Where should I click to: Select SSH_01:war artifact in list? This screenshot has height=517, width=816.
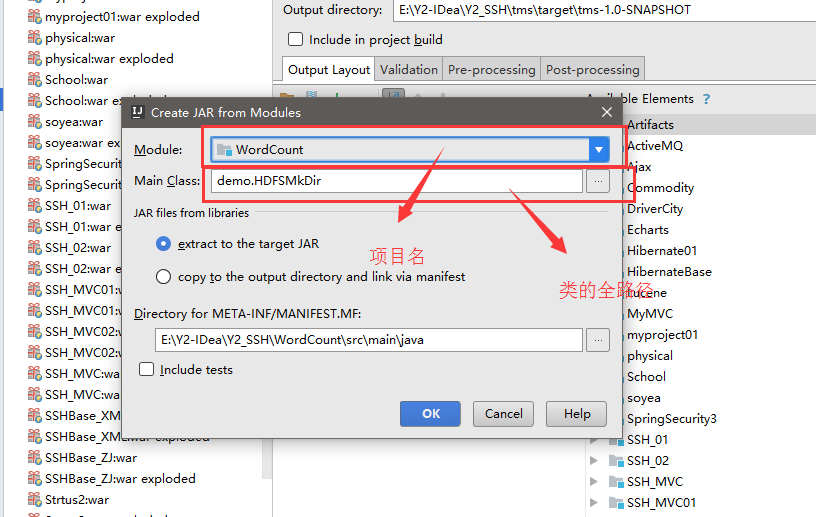(x=78, y=206)
